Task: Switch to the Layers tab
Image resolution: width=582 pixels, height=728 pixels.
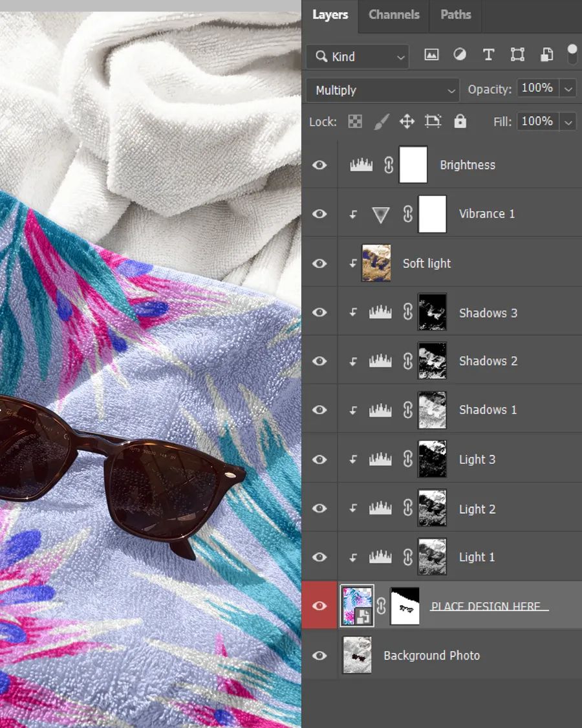Action: 330,15
